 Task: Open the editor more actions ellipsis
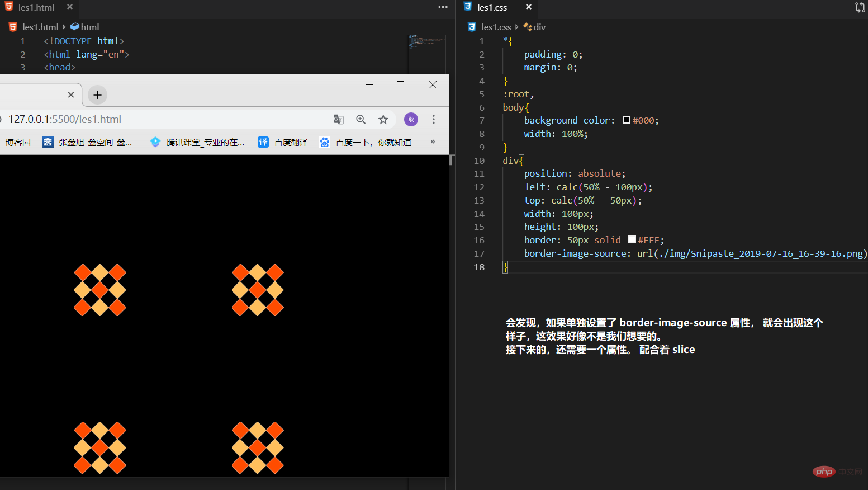[x=443, y=7]
